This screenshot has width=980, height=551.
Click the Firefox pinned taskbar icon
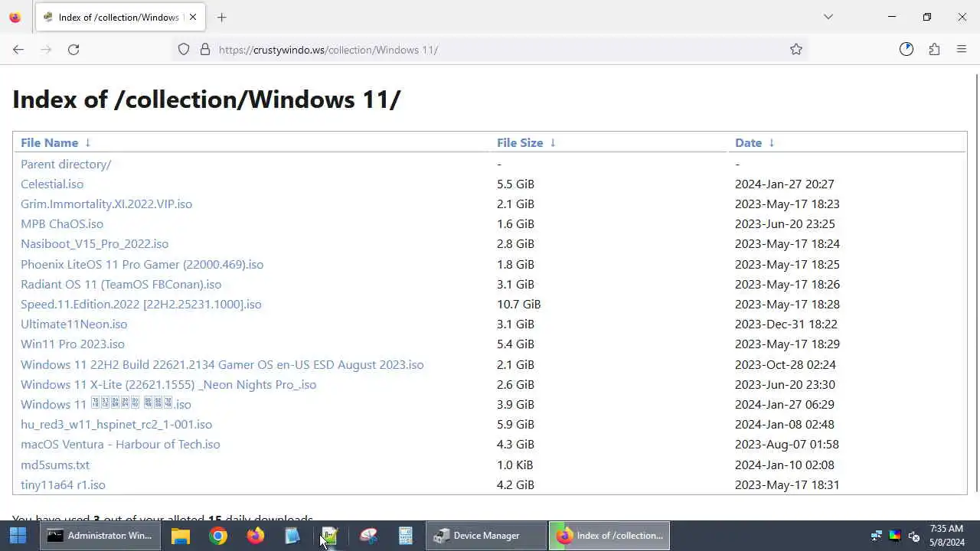(256, 536)
